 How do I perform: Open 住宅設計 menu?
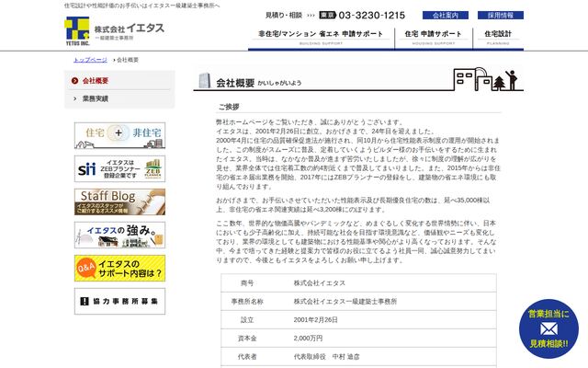click(x=498, y=38)
